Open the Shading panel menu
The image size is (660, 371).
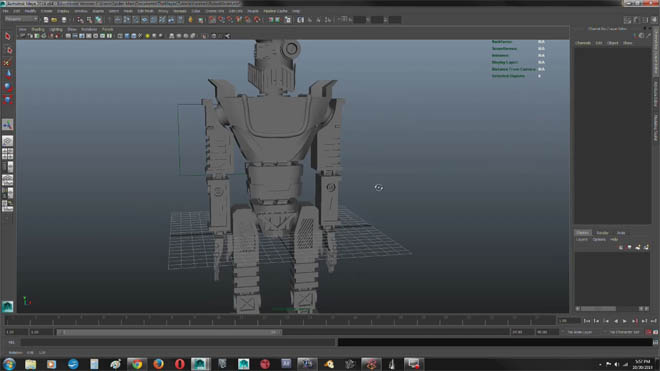[38, 29]
